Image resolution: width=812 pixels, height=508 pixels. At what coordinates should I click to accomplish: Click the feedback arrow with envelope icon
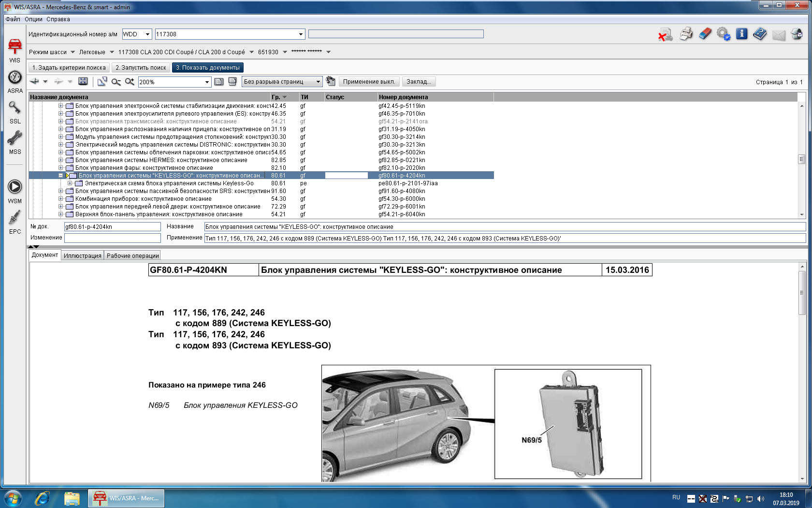tap(797, 34)
